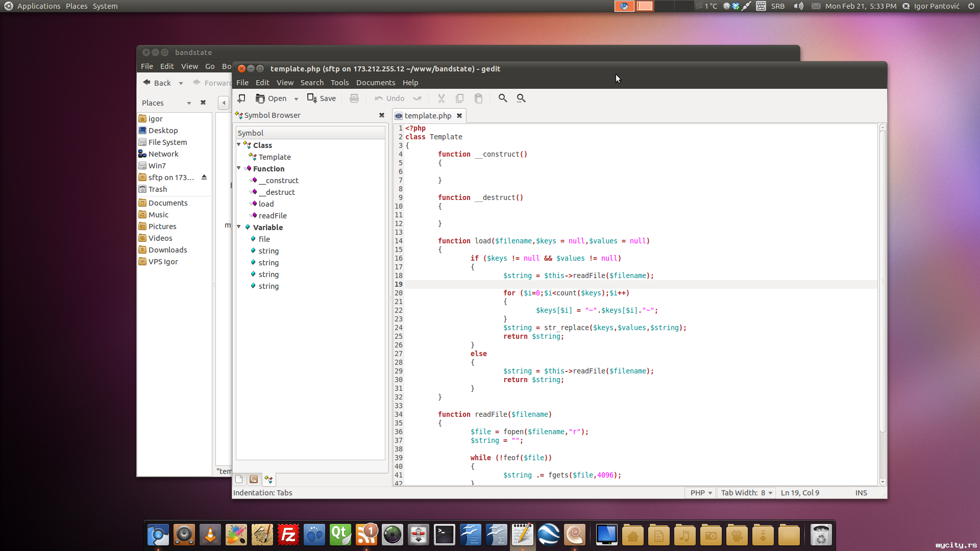This screenshot has height=551, width=980.
Task: Switch to File Browser side panel tab
Action: (x=254, y=480)
